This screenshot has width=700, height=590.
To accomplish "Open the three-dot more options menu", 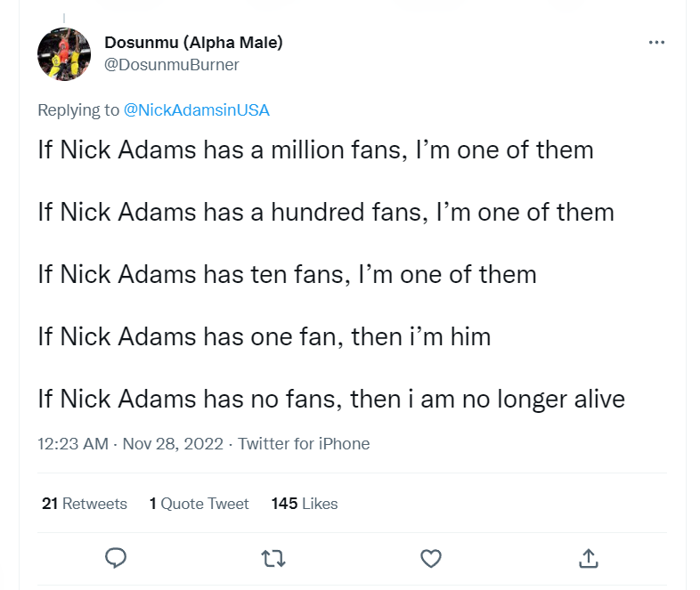I will tap(656, 42).
